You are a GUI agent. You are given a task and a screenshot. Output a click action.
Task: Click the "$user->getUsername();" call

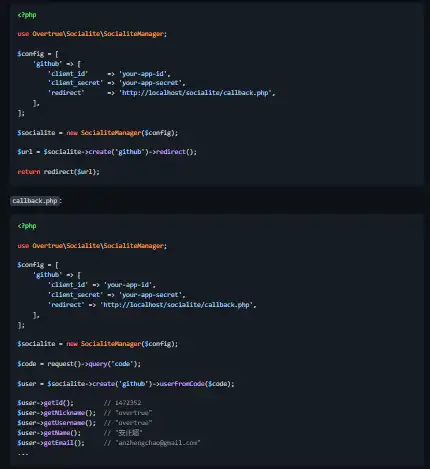click(56, 423)
